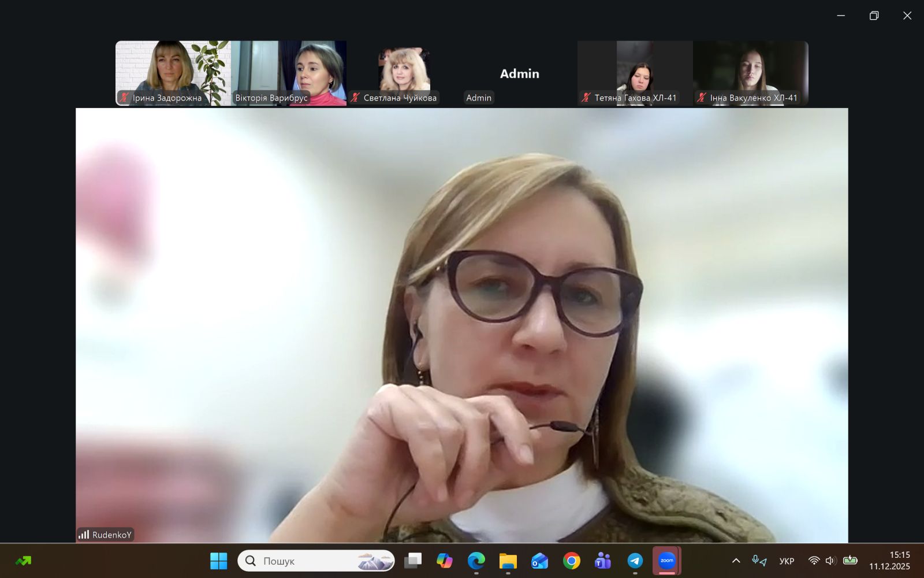The width and height of the screenshot is (924, 578).
Task: Open Copilot from the taskbar
Action: click(444, 561)
